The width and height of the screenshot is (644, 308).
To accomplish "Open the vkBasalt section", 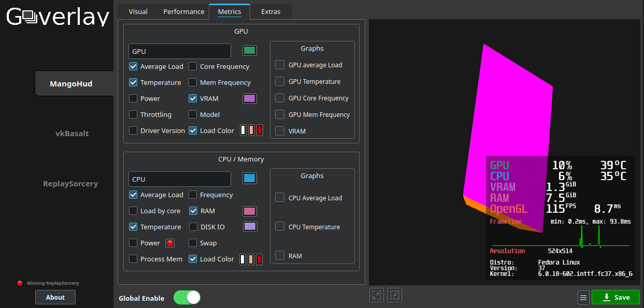I will (72, 134).
